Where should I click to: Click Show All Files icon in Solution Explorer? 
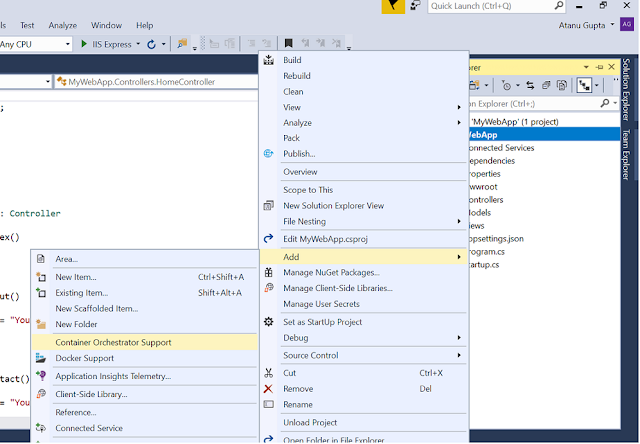click(x=562, y=85)
